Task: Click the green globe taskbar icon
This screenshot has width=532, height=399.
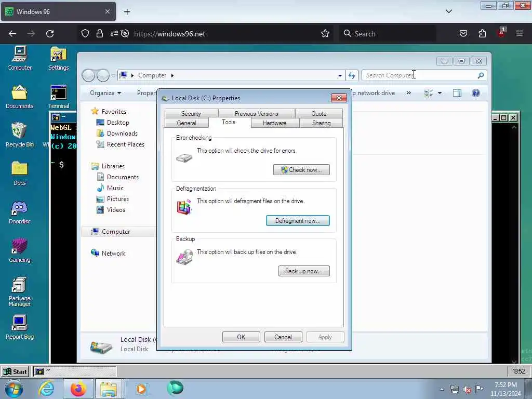Action: (x=175, y=388)
